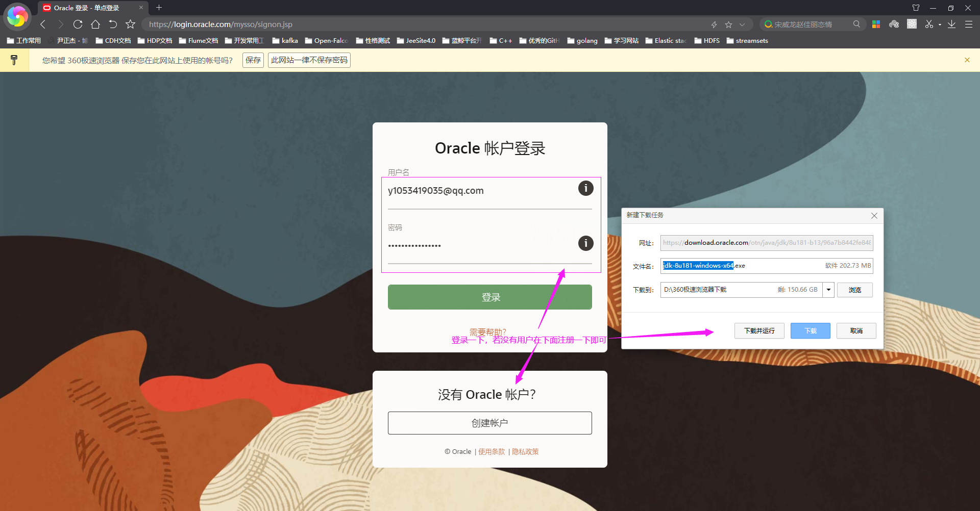The height and width of the screenshot is (511, 980).
Task: Dismiss the save password prompt bar
Action: pos(967,60)
